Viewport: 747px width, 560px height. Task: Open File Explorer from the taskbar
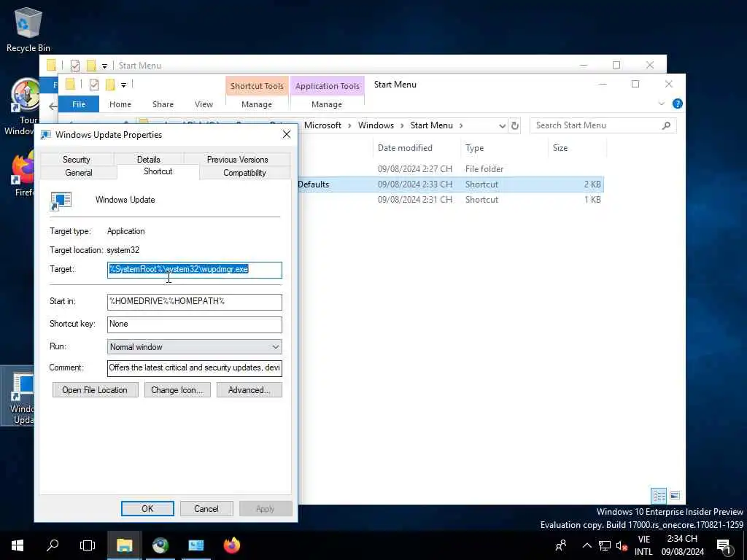point(124,545)
